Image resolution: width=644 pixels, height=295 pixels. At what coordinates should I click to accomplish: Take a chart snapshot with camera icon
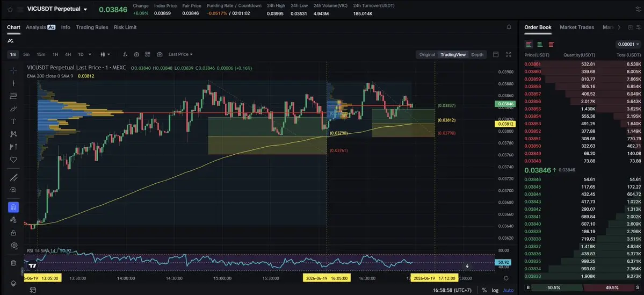[160, 54]
